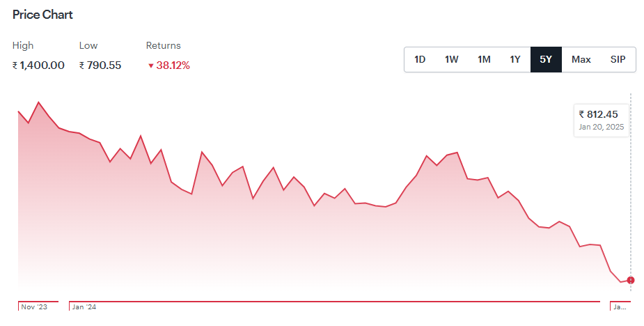Click the Returns label
Viewport: 644px width, 326px height.
click(164, 46)
